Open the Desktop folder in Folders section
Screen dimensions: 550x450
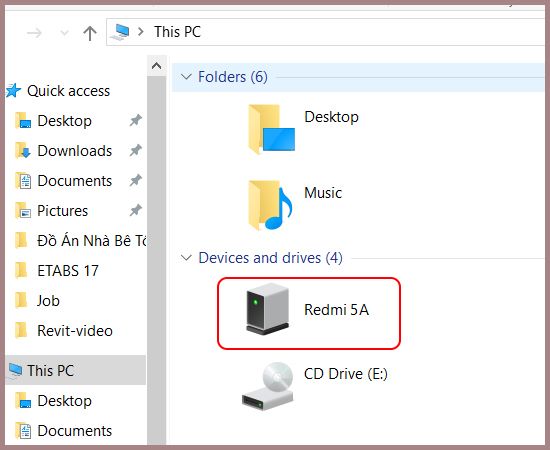(271, 129)
